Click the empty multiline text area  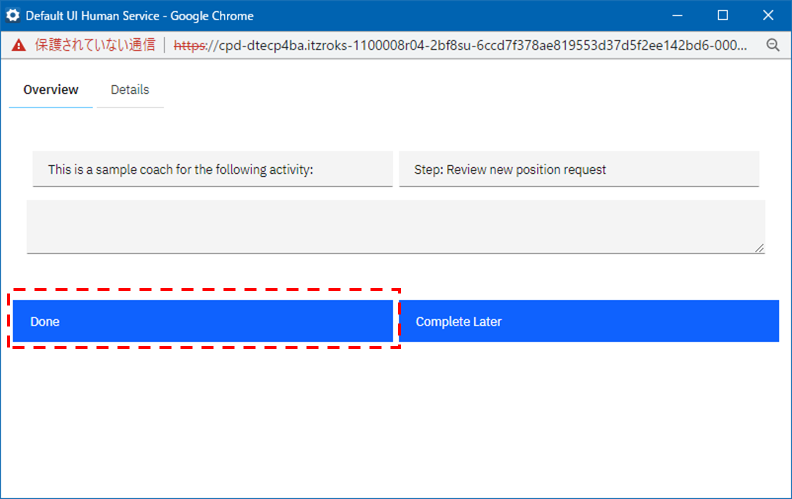(x=395, y=227)
